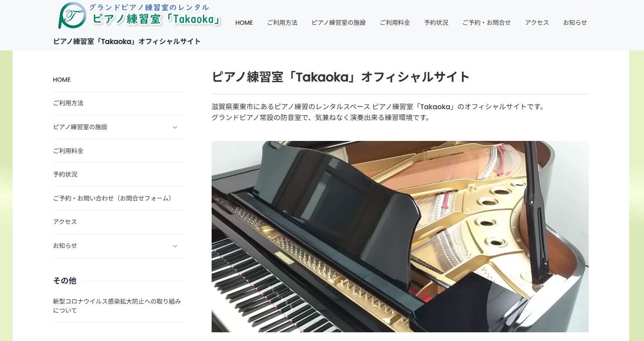
Task: Click the site title text below the logo
Action: [x=127, y=41]
